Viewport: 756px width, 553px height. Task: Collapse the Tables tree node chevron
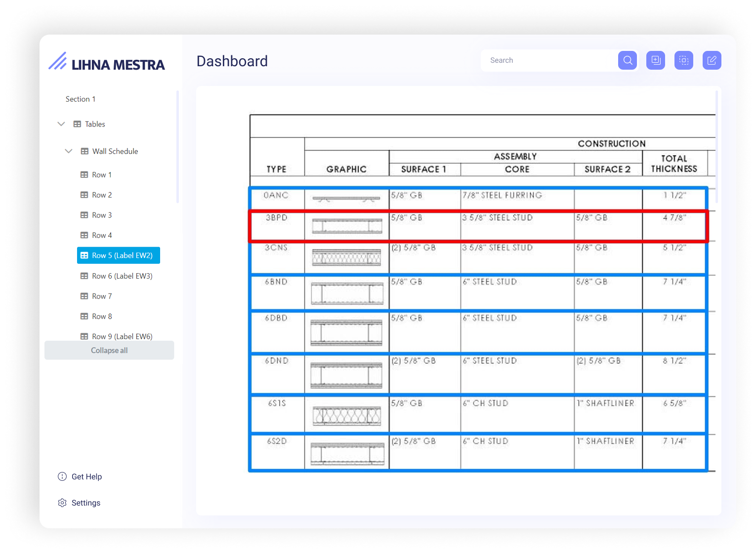tap(61, 124)
